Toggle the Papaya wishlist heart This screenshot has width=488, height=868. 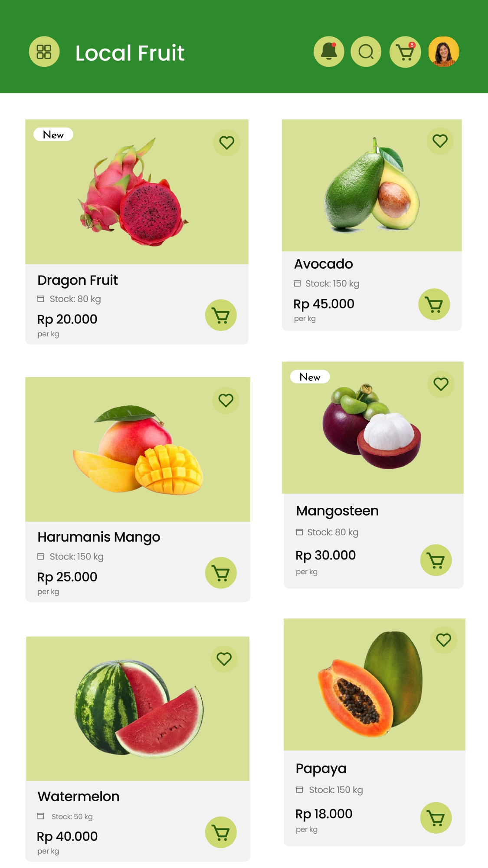(x=443, y=640)
